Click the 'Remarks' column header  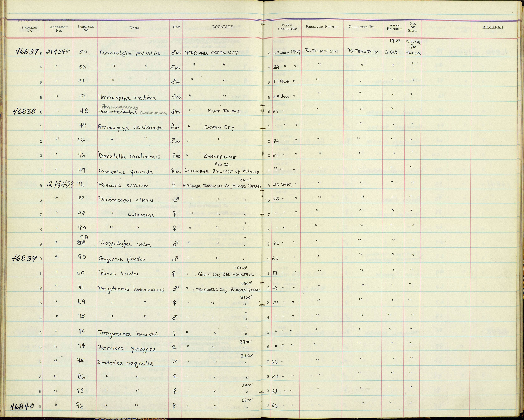click(493, 27)
